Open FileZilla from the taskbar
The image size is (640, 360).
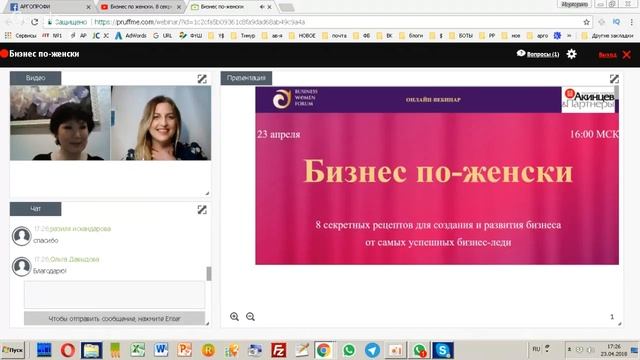278,350
